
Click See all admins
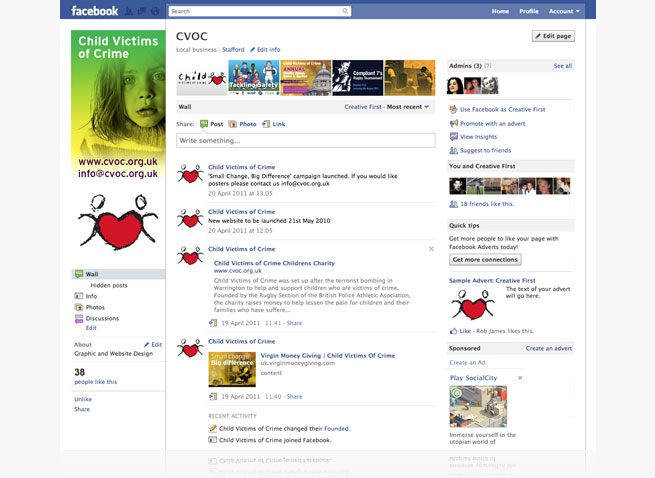pyautogui.click(x=563, y=66)
